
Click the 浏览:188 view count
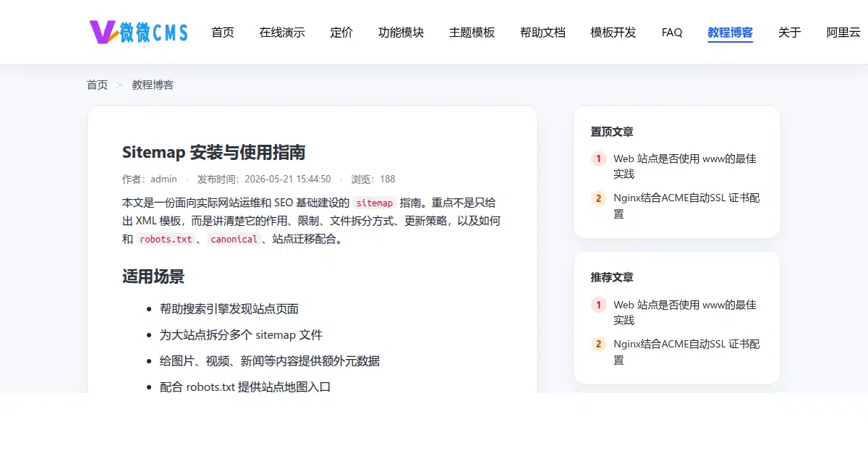coord(373,179)
